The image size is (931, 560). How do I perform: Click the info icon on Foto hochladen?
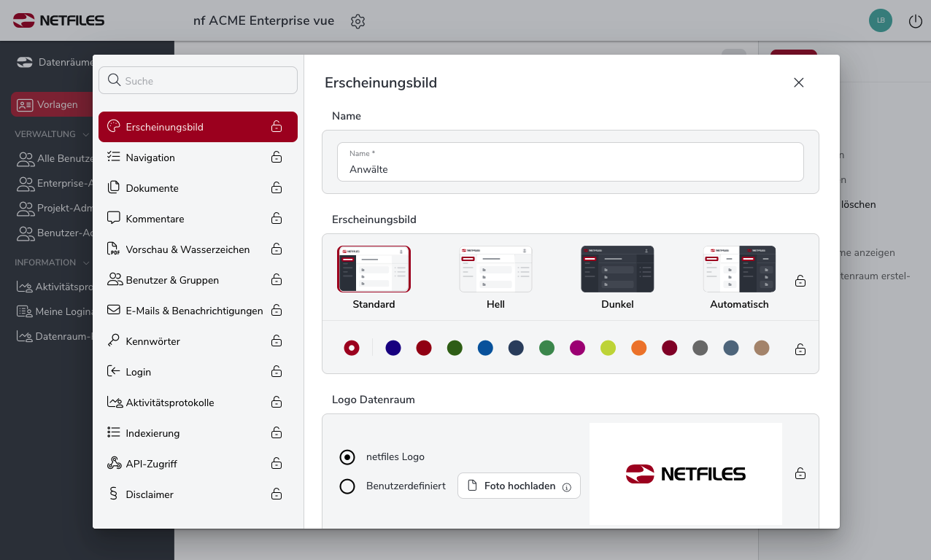click(567, 487)
